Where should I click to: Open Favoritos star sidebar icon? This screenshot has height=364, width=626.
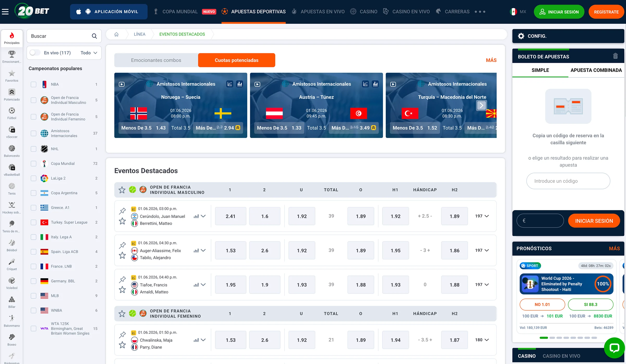click(x=12, y=76)
